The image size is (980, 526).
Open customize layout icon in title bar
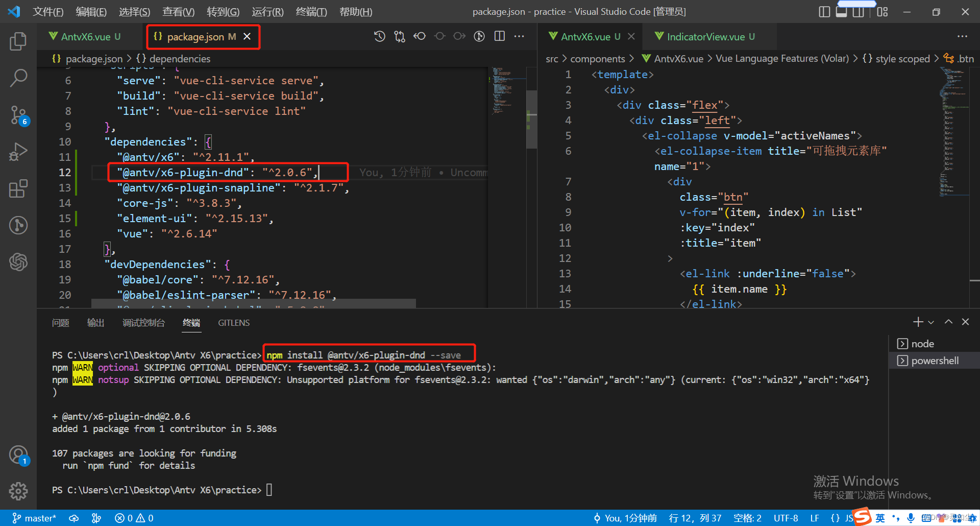(883, 12)
